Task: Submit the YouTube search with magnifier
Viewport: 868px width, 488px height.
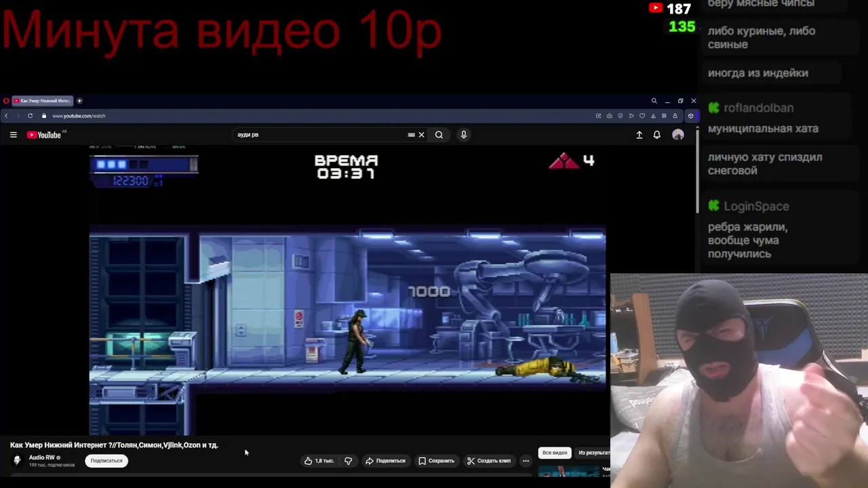Action: [x=439, y=135]
